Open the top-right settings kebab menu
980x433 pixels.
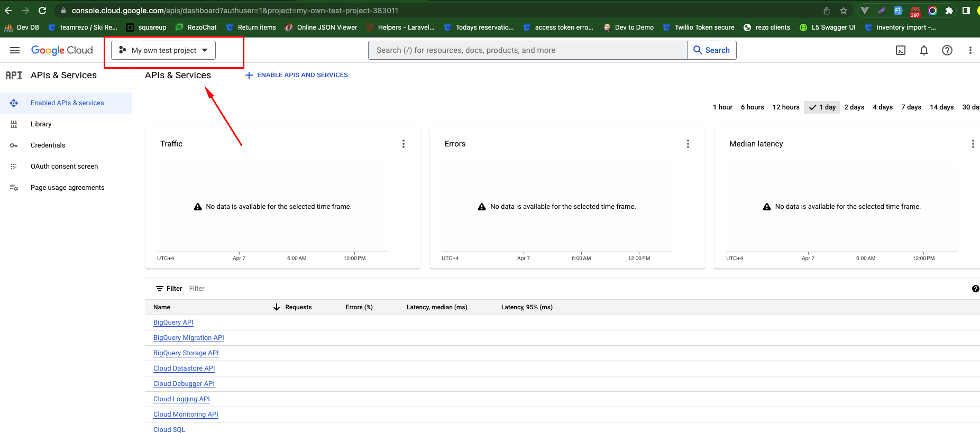coord(970,50)
